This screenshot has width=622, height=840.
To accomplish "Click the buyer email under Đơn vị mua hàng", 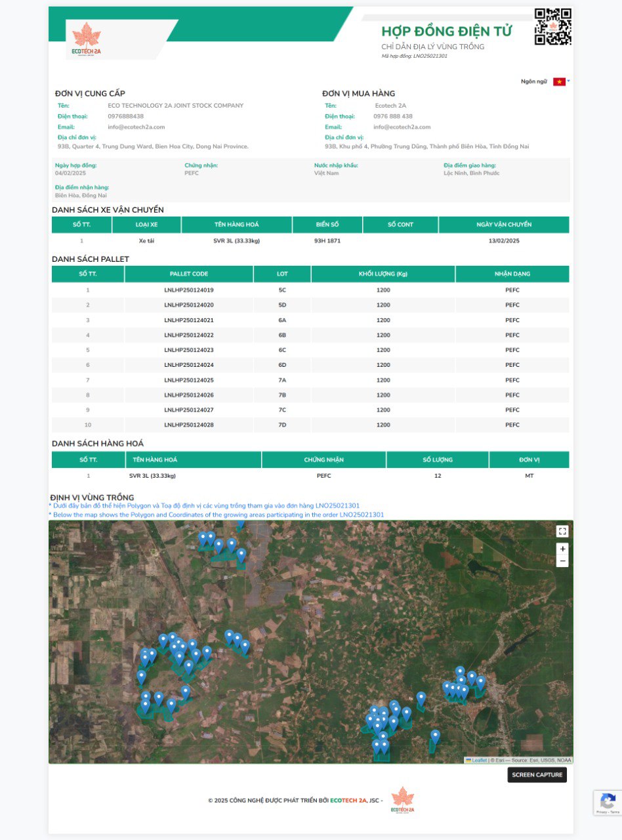I will [x=402, y=127].
